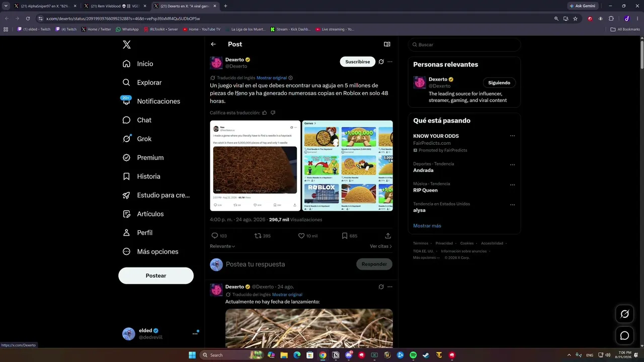Viewport: 644px width, 362px height.
Task: Open options for KNOW YOUR ODDS promotion
Action: pos(512,136)
